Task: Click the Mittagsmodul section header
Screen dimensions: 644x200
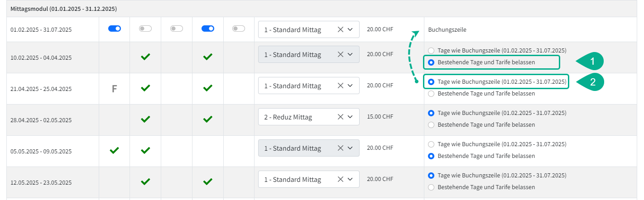Action: point(63,9)
